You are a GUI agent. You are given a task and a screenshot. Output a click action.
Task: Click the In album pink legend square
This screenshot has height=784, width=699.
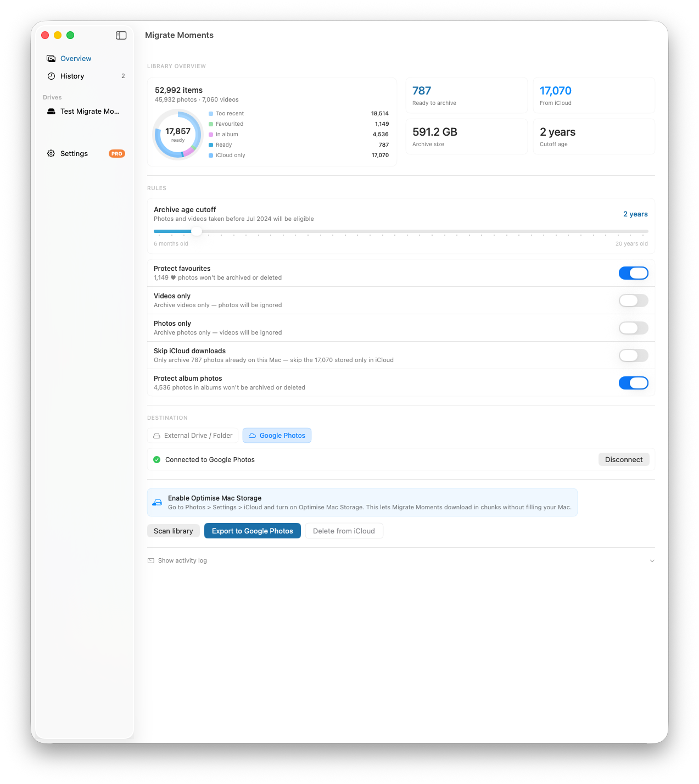coord(211,135)
